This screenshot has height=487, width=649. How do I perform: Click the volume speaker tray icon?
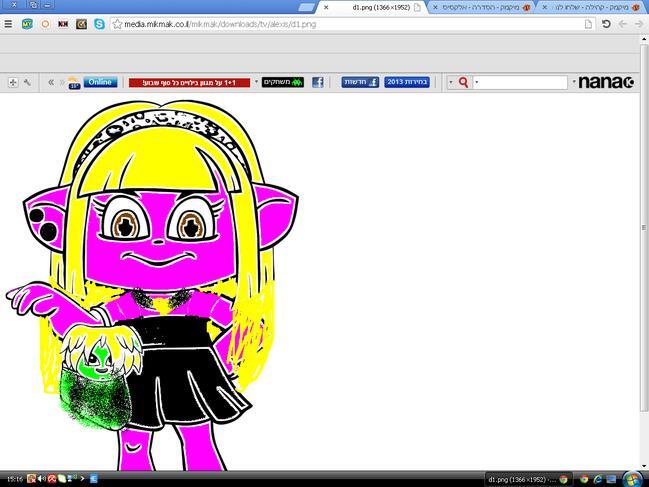pyautogui.click(x=42, y=479)
